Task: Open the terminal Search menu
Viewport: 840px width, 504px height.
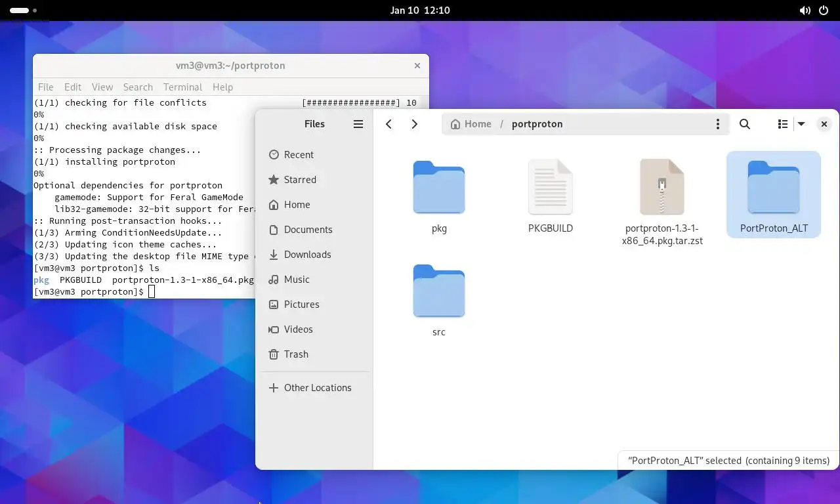Action: pyautogui.click(x=138, y=87)
